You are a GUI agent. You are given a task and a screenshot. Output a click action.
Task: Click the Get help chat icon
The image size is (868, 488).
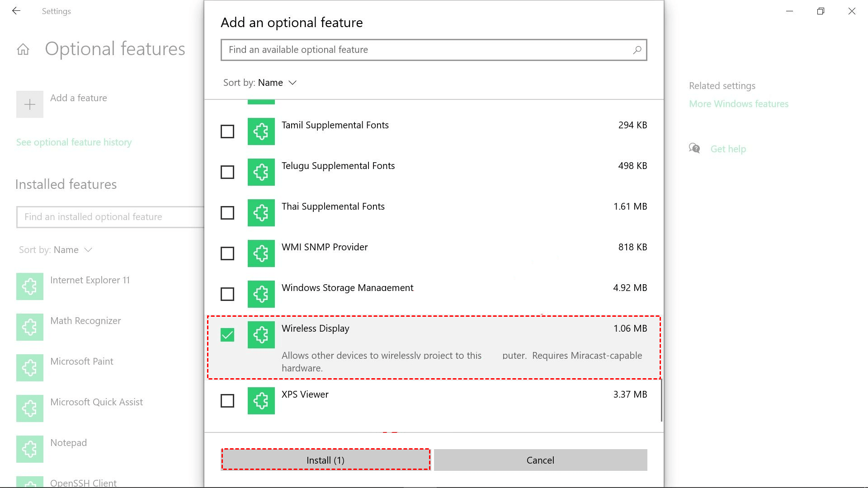pos(694,149)
